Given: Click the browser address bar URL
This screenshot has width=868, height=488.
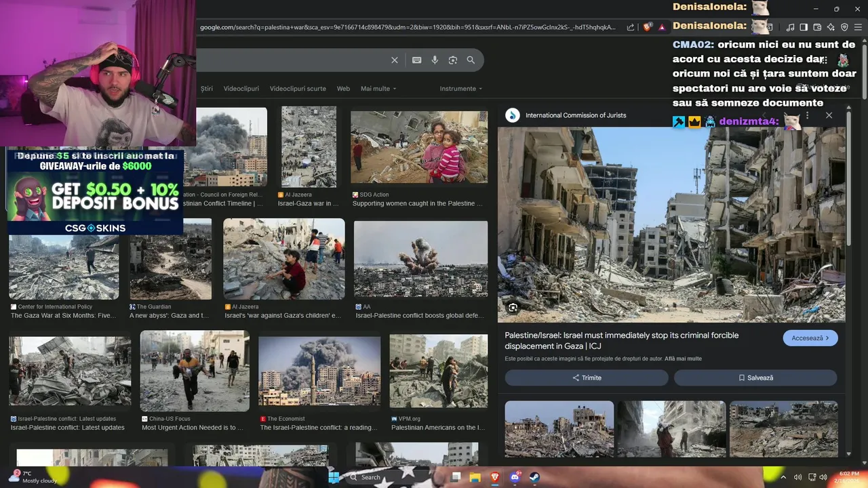Looking at the screenshot, I should click(408, 27).
